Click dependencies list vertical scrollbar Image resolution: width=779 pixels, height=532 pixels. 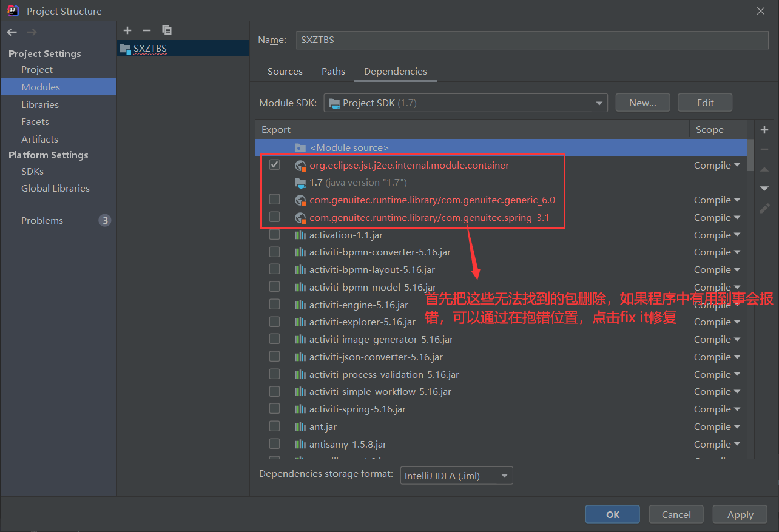751,155
